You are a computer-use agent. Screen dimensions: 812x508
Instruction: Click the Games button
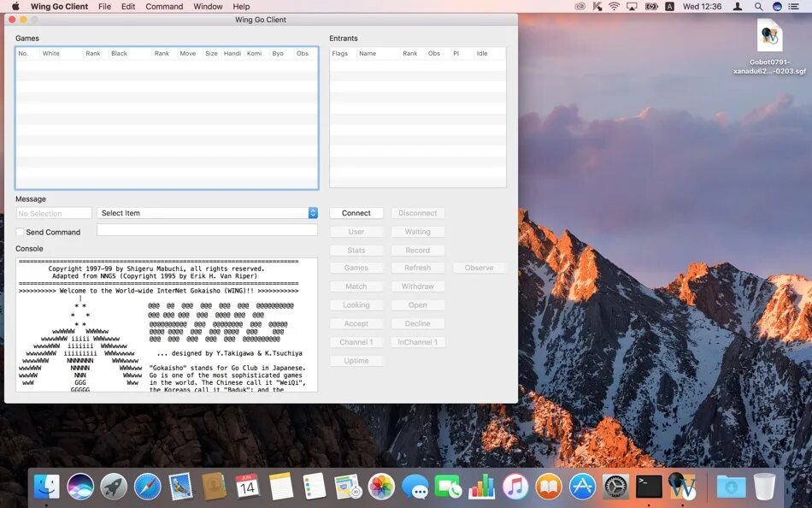pos(356,268)
